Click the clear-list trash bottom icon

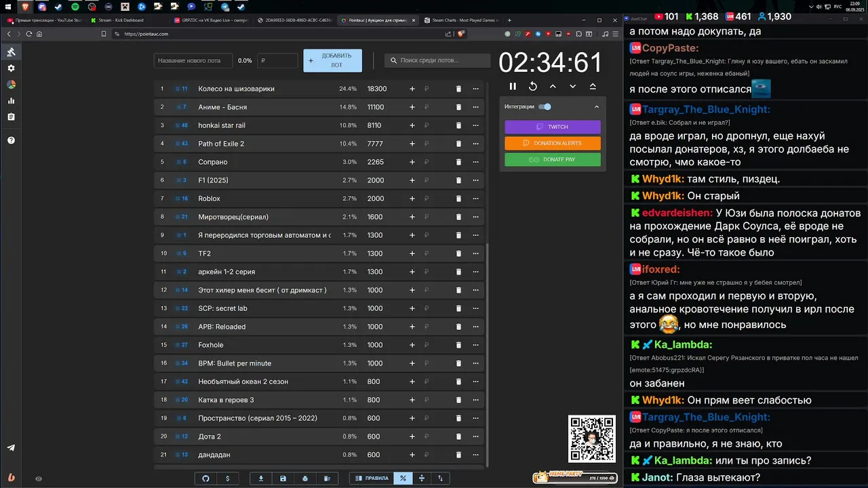(326, 478)
